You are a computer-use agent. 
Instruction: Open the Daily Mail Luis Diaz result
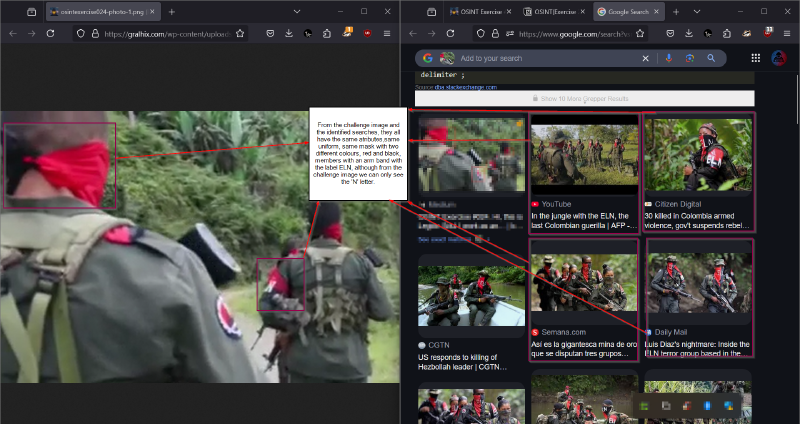point(699,344)
